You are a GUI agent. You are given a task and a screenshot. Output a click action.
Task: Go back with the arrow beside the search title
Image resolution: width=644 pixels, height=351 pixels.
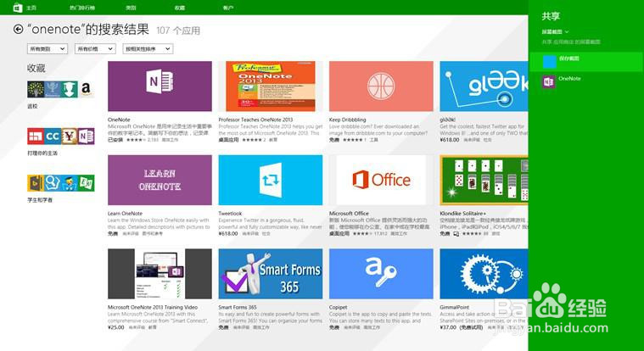(18, 29)
